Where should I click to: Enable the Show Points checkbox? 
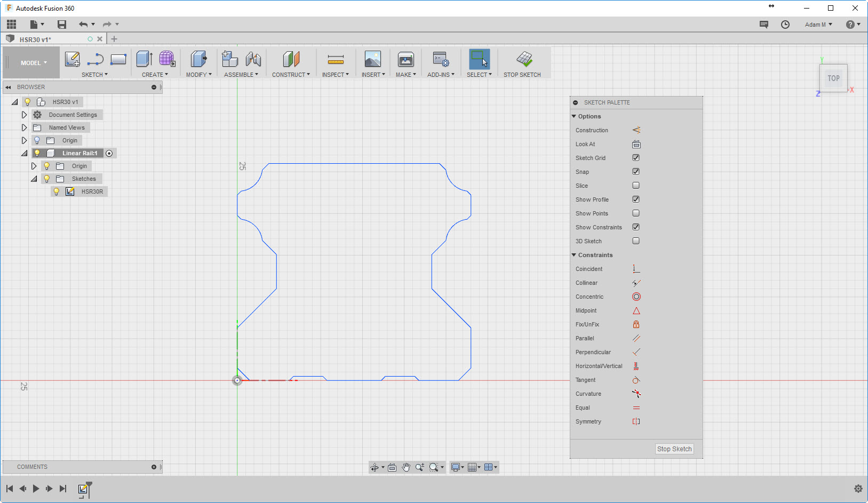point(636,213)
